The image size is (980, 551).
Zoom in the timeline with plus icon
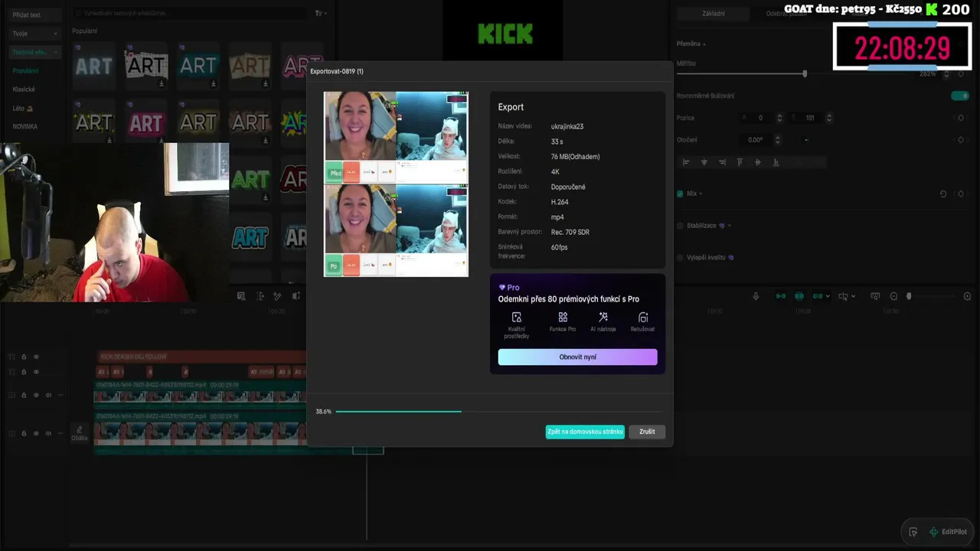[967, 296]
